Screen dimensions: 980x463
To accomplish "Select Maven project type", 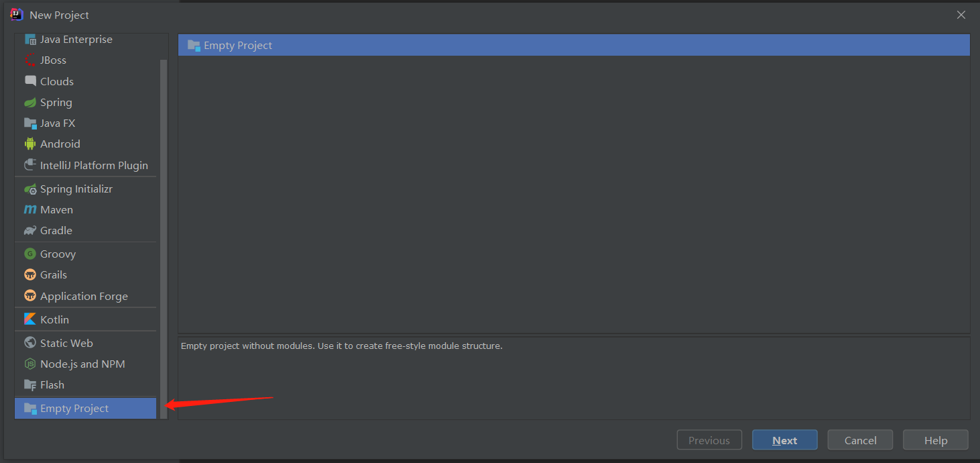I will click(86, 210).
